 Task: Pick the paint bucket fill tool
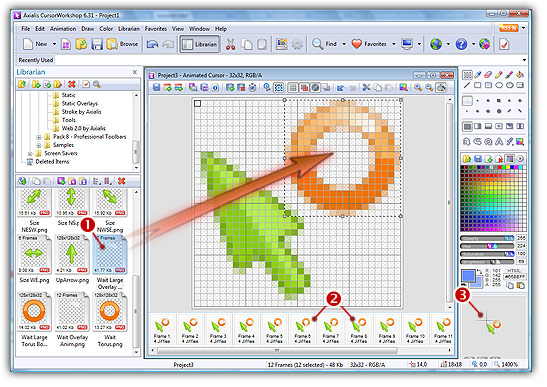(520, 74)
